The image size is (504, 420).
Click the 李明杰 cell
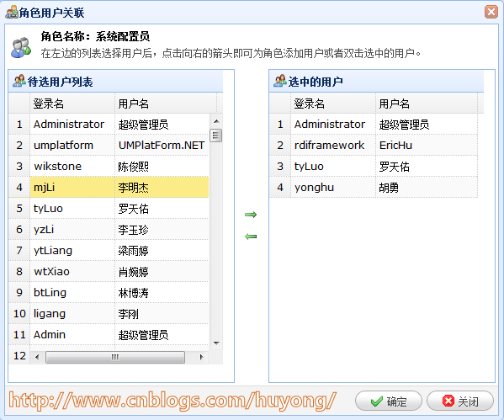click(162, 187)
